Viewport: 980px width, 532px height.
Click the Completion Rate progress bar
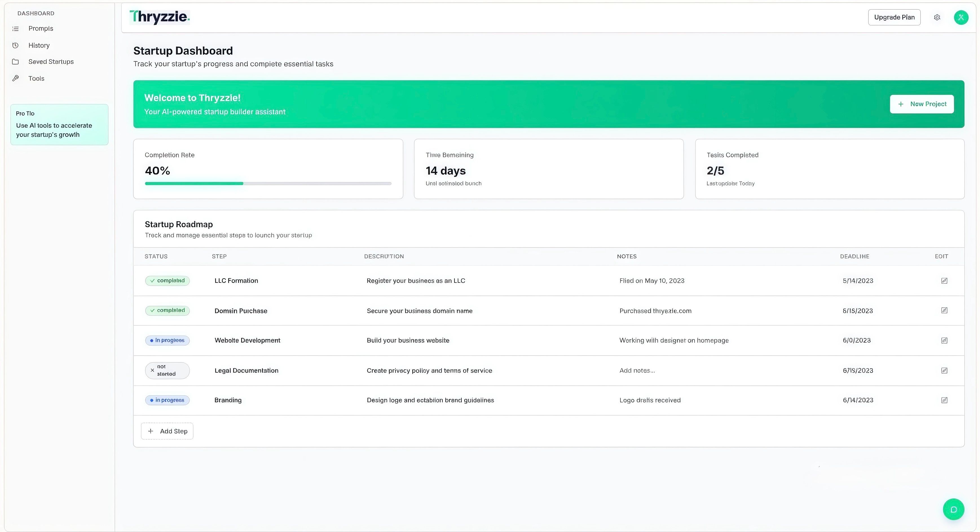(268, 183)
